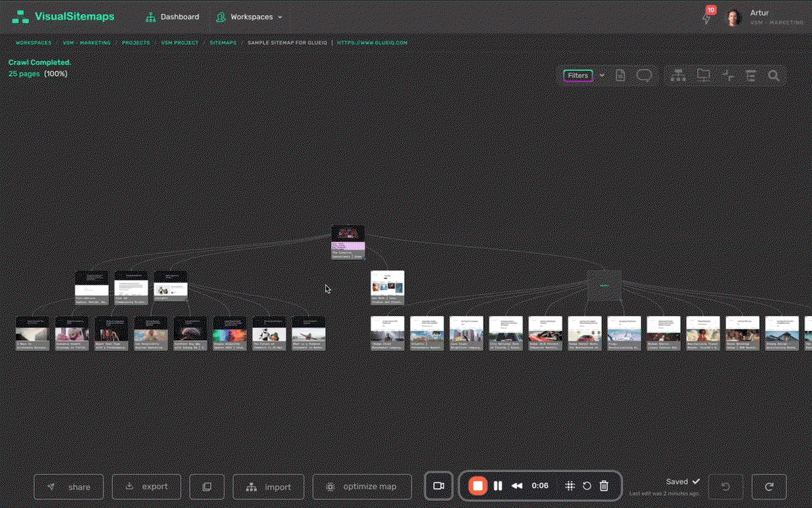Toggle the screenshots display icon
The image size is (812, 508).
coord(704,75)
